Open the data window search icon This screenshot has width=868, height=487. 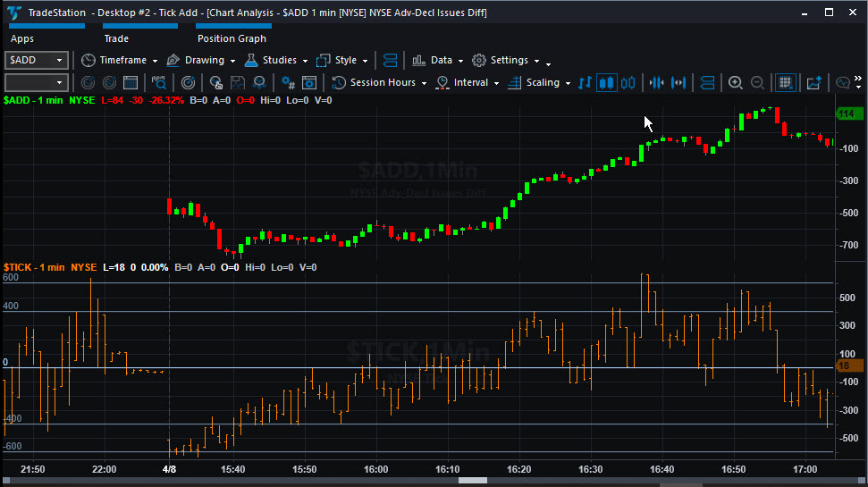[x=159, y=83]
